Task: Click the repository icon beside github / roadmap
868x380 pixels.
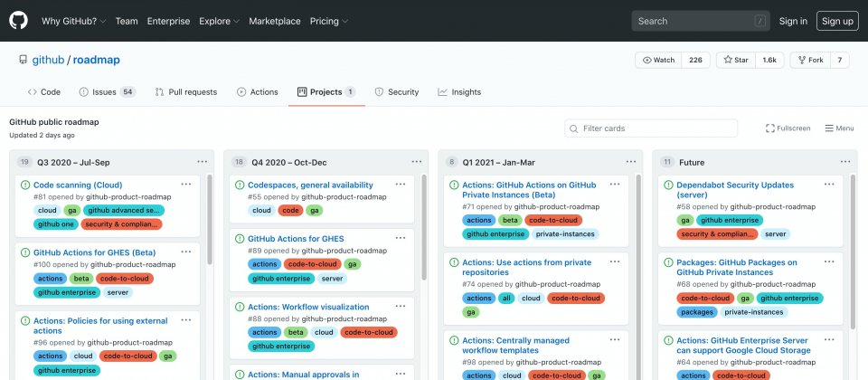Action: [x=23, y=60]
